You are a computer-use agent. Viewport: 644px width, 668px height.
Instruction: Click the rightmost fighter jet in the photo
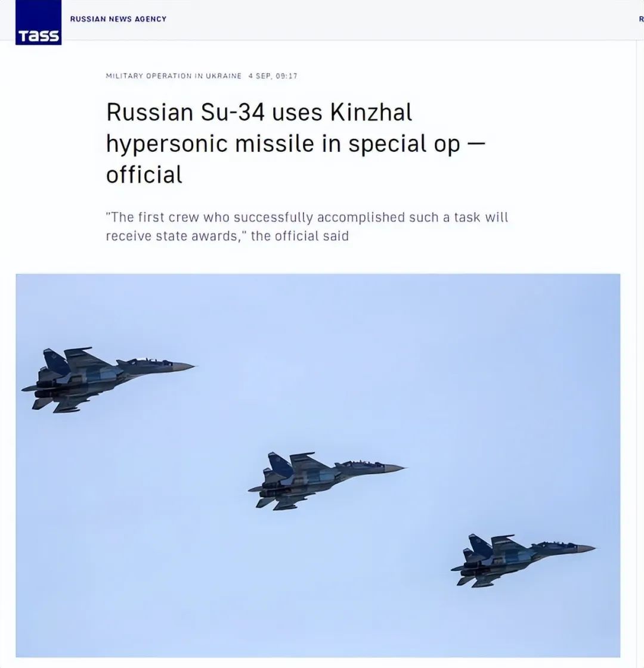pyautogui.click(x=523, y=560)
